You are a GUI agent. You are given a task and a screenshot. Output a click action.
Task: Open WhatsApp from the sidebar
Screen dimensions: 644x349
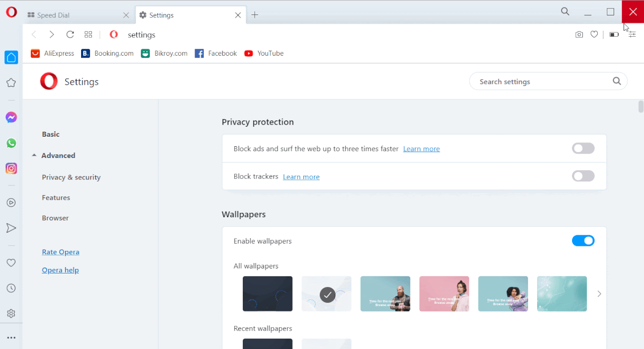[11, 143]
